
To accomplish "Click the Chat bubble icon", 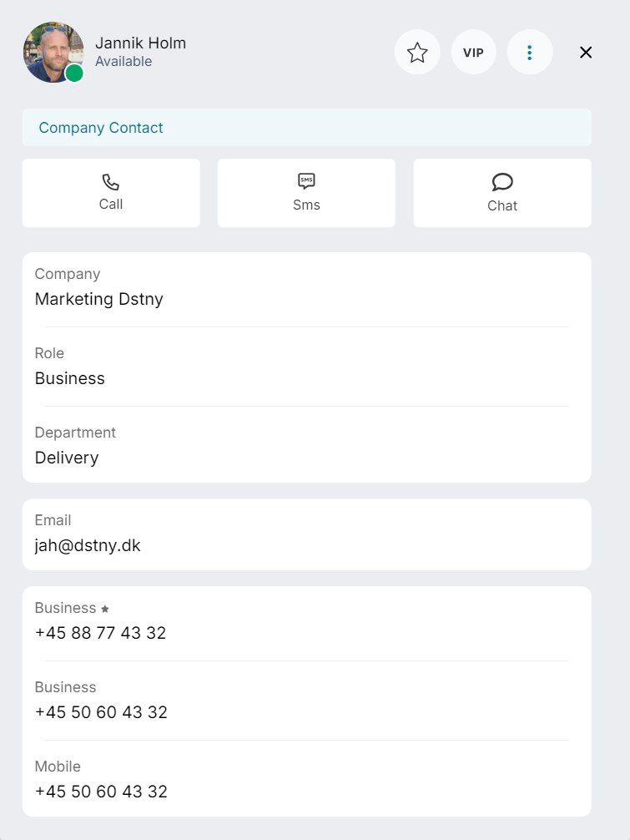I will click(502, 182).
